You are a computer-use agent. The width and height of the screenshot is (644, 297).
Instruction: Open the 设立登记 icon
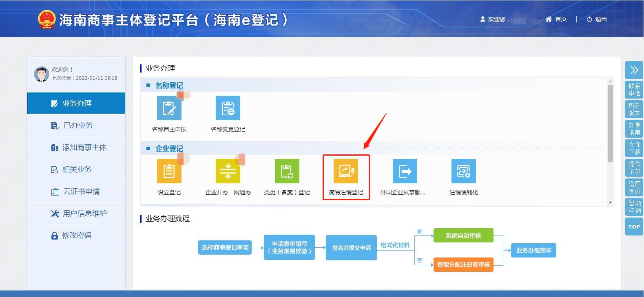pos(169,172)
